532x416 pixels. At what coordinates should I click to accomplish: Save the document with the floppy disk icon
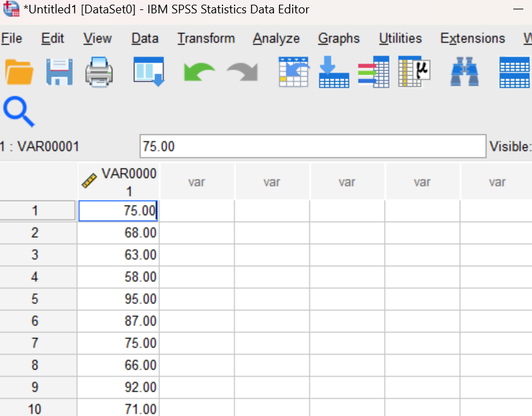pos(59,72)
